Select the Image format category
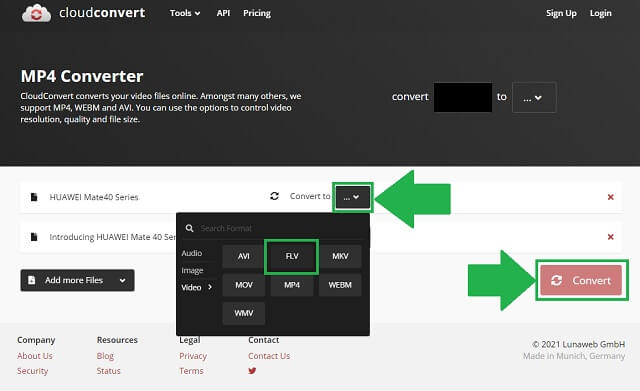This screenshot has width=640, height=391. [192, 270]
